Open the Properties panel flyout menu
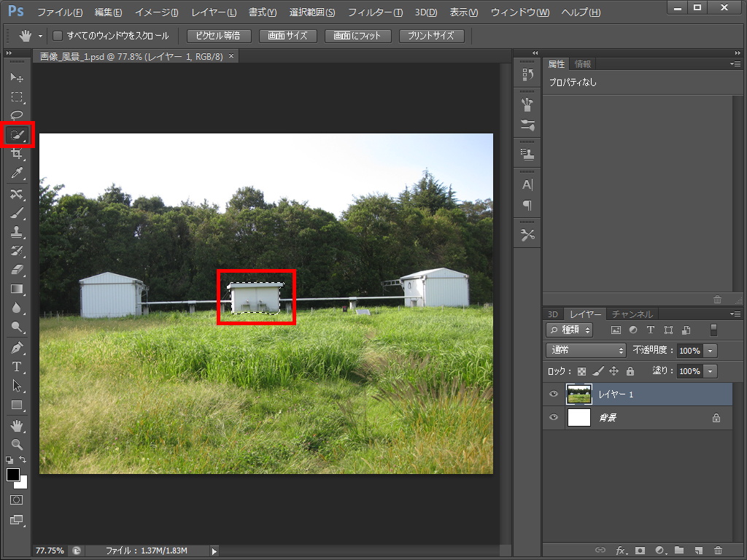Screen dimensions: 747x560 [x=735, y=63]
